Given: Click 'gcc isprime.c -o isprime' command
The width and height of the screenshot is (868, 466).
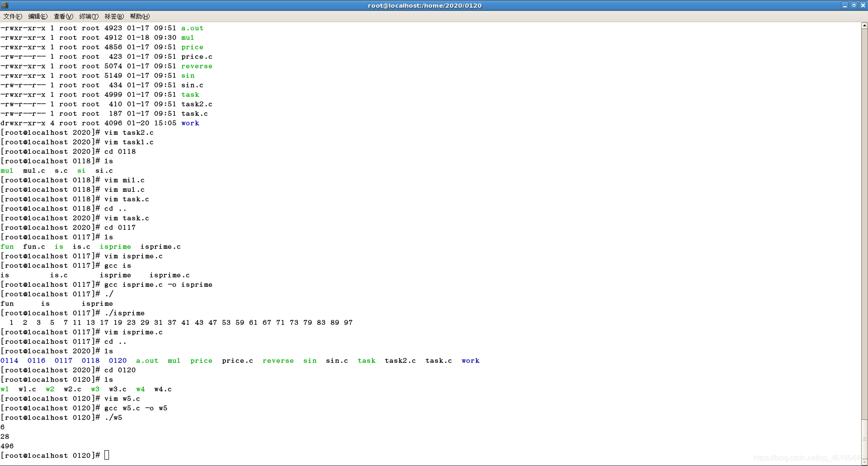Looking at the screenshot, I should pyautogui.click(x=158, y=285).
